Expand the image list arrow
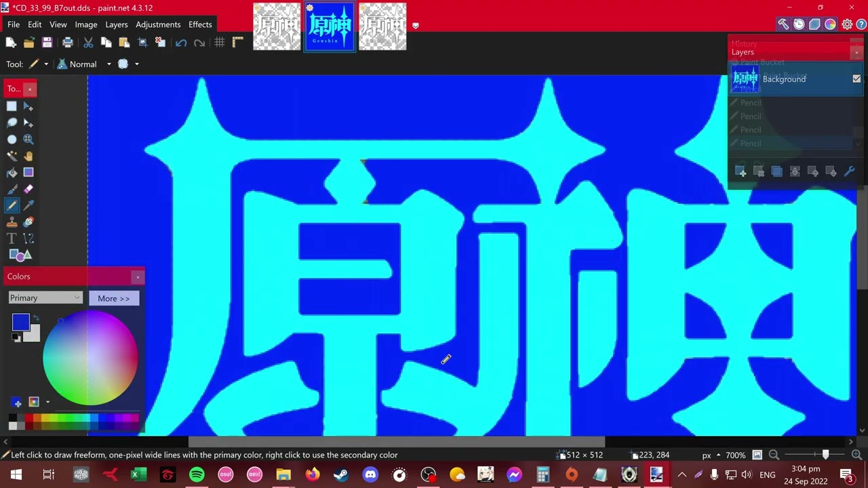This screenshot has height=488, width=868. tap(416, 26)
